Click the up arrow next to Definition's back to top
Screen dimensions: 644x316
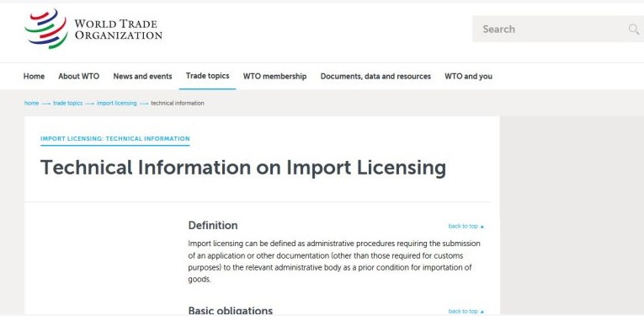(x=482, y=227)
